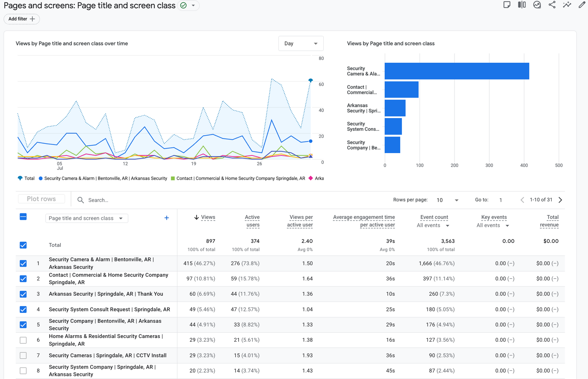588x379 pixels.
Task: Open the Rows per page dropdown
Action: 447,200
